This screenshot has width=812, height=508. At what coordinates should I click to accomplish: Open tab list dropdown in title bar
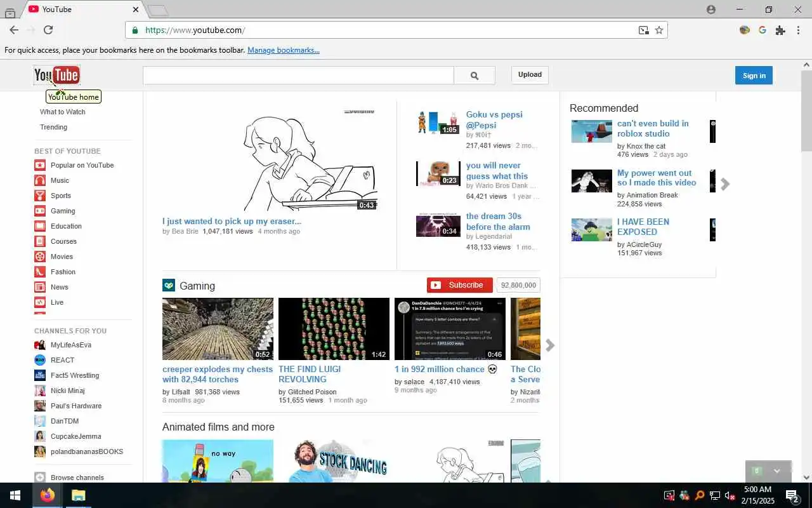tap(10, 13)
